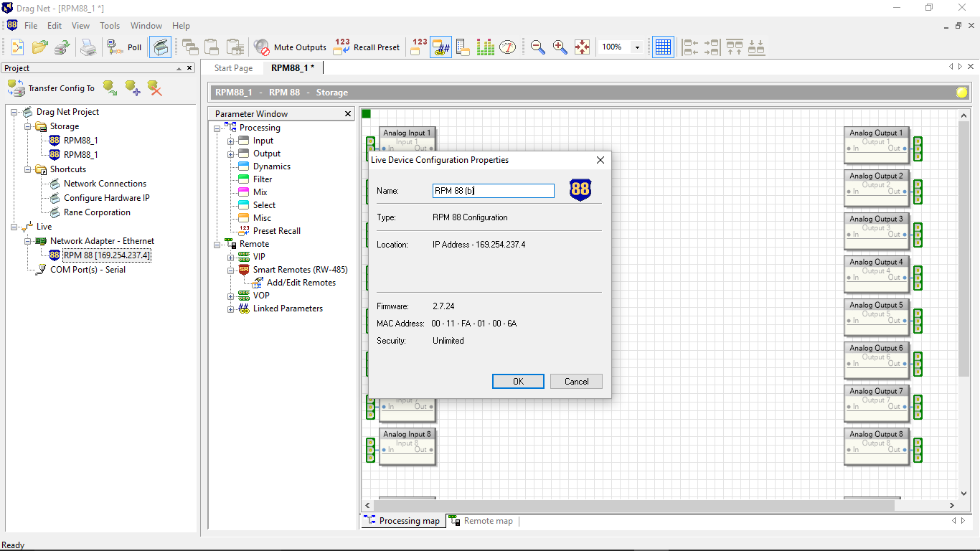Click the New project toolbar icon

17,47
